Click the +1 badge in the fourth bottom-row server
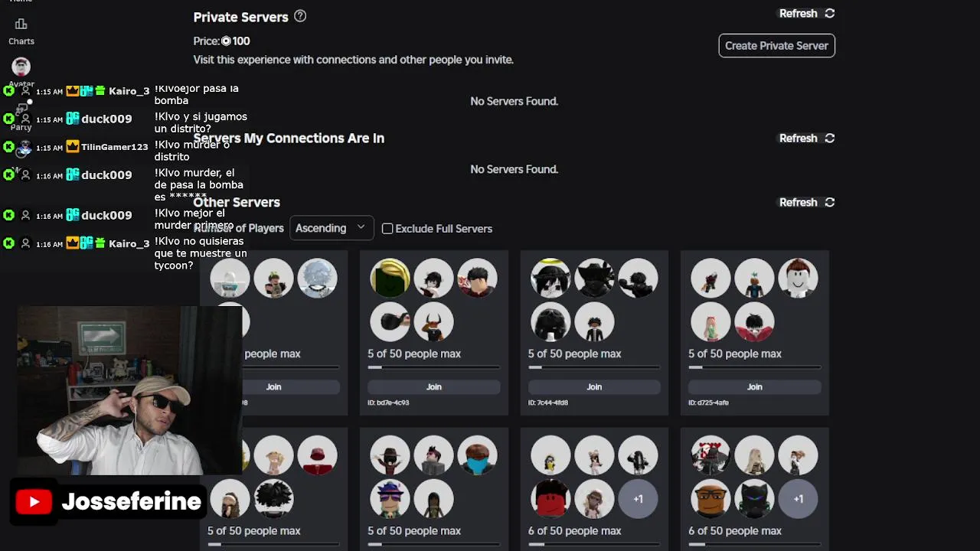The image size is (980, 551). click(798, 499)
